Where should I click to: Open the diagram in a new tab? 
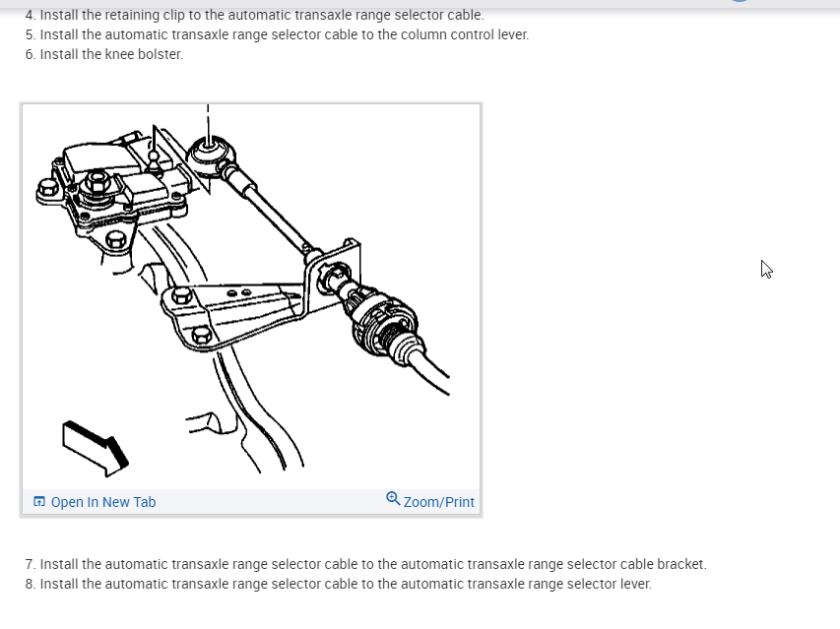[95, 502]
